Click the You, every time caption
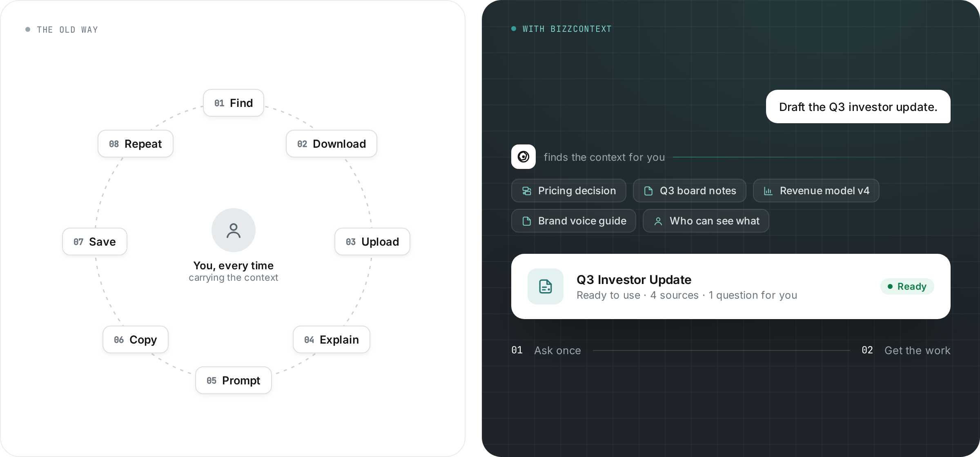 (x=234, y=266)
